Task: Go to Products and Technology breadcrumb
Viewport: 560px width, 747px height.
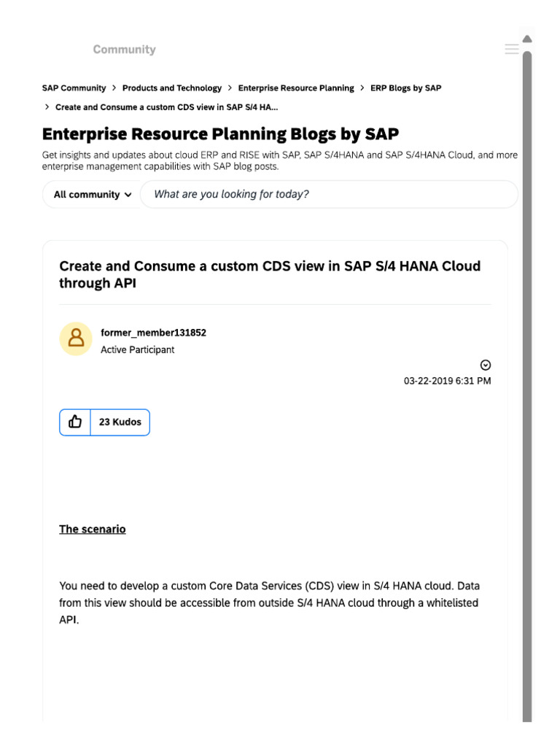Action: [x=172, y=88]
